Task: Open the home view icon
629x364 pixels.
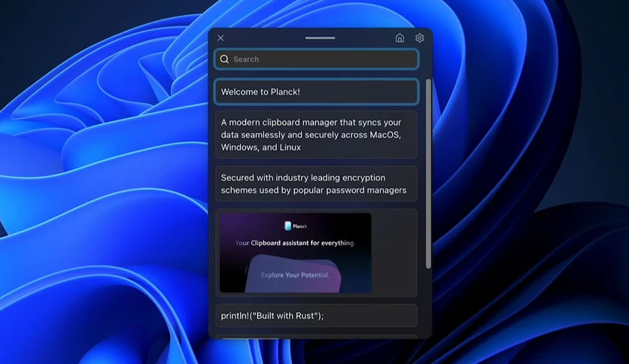Action: click(400, 38)
